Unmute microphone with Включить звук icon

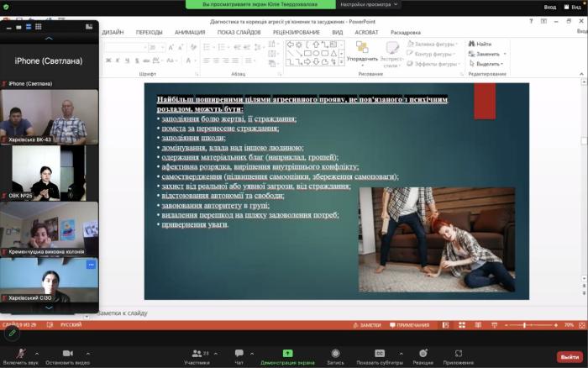[19, 352]
